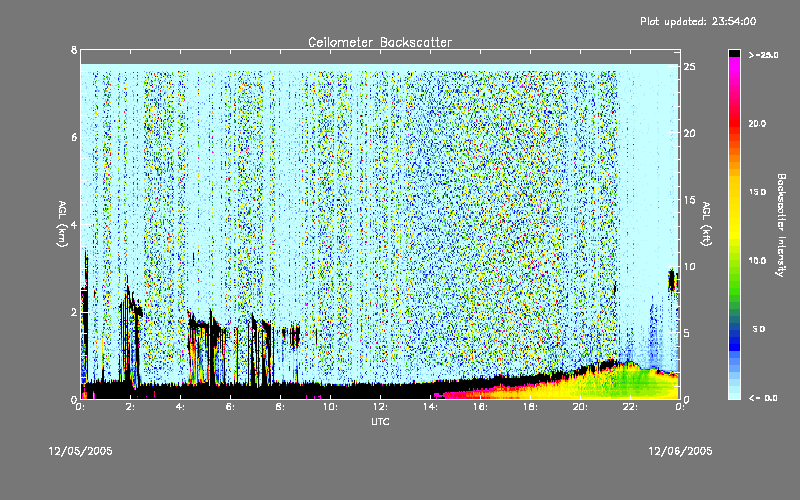The width and height of the screenshot is (800, 500).
Task: Click the '5' tick on the kft axis
Action: coord(687,333)
